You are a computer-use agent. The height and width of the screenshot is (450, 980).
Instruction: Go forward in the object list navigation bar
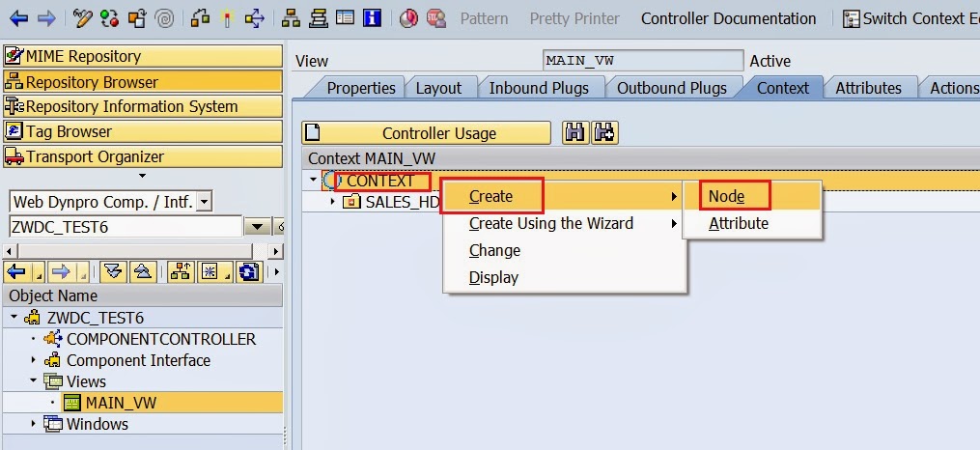(61, 272)
